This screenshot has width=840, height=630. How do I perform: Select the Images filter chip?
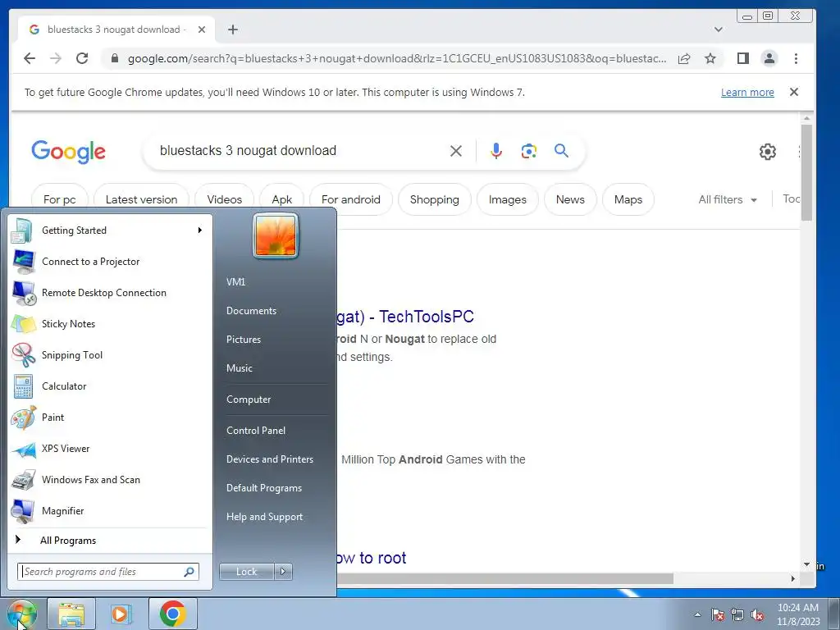pos(507,199)
